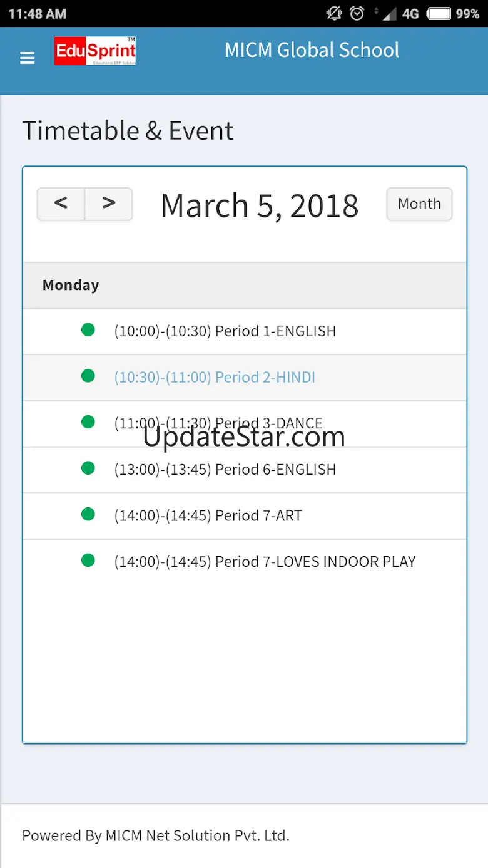Image resolution: width=488 pixels, height=868 pixels.
Task: Open Period 1-ENGLISH timetable entry
Action: (225, 331)
